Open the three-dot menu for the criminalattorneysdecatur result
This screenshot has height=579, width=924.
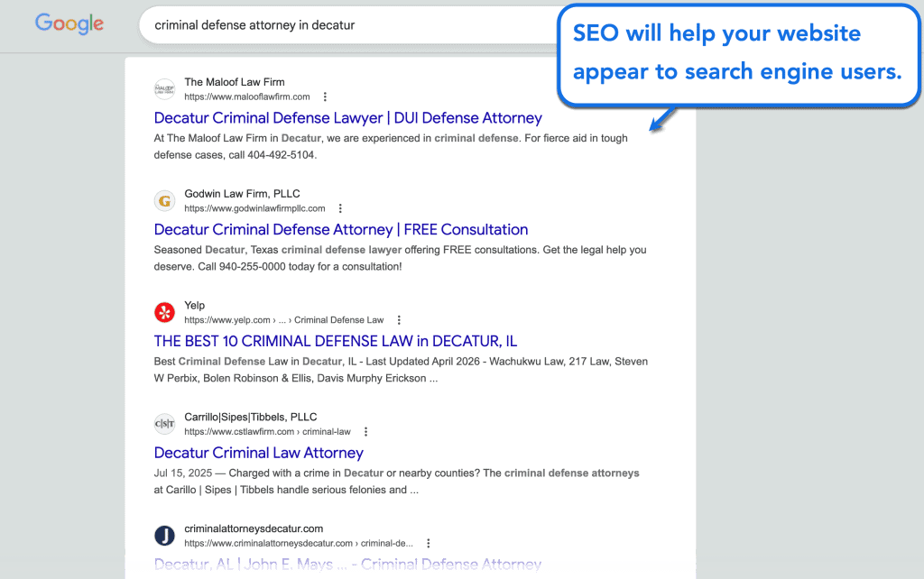click(x=428, y=543)
